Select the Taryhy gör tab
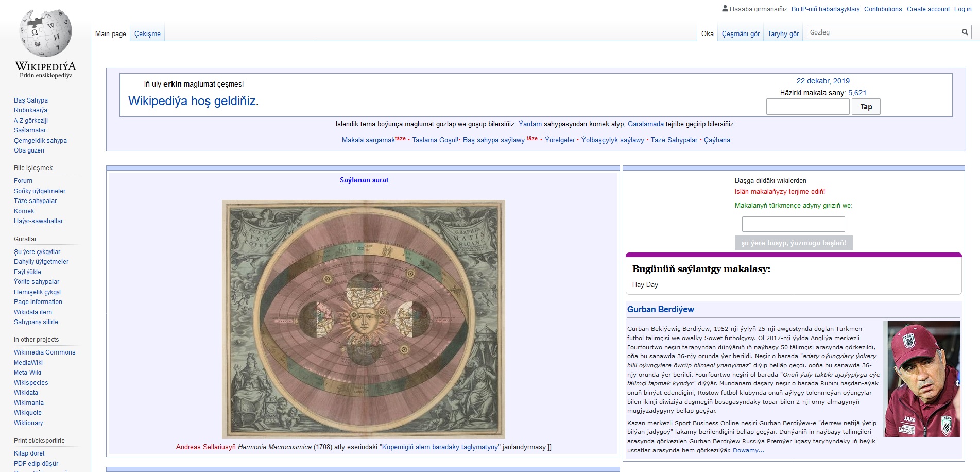Viewport: 980px width, 472px height. [x=783, y=34]
